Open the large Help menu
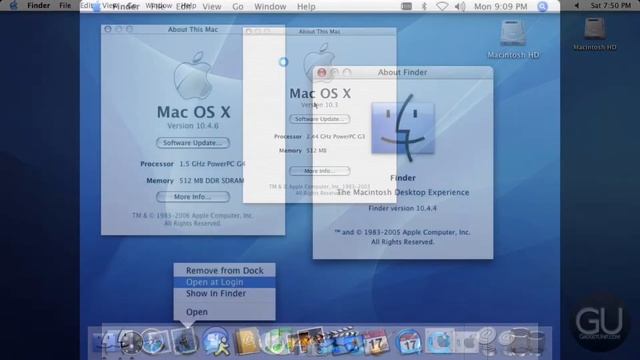This screenshot has width=640, height=360. (x=306, y=7)
